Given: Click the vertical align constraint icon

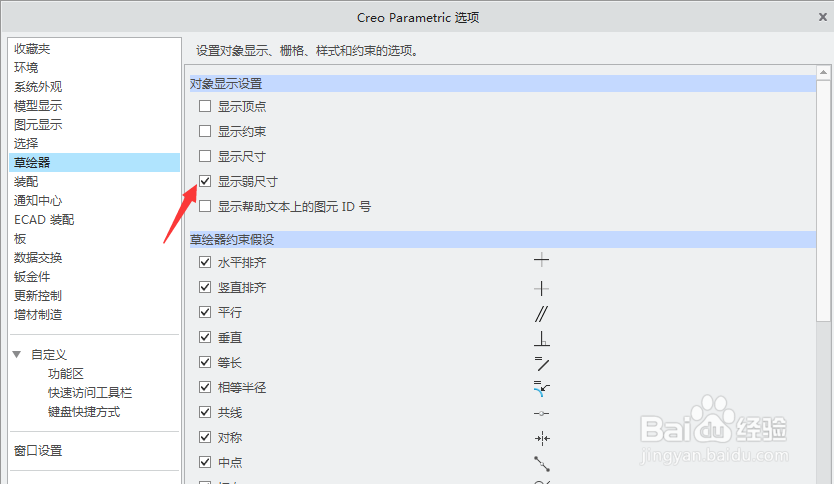Looking at the screenshot, I should (541, 288).
